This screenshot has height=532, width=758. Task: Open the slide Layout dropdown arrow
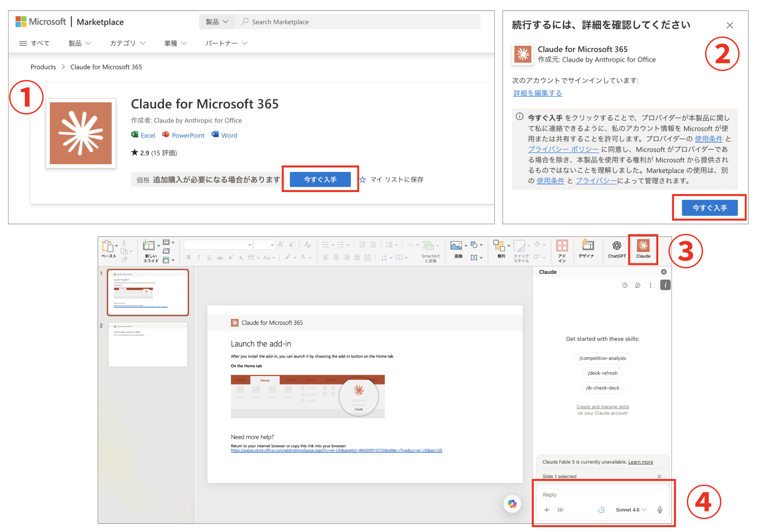[x=173, y=242]
